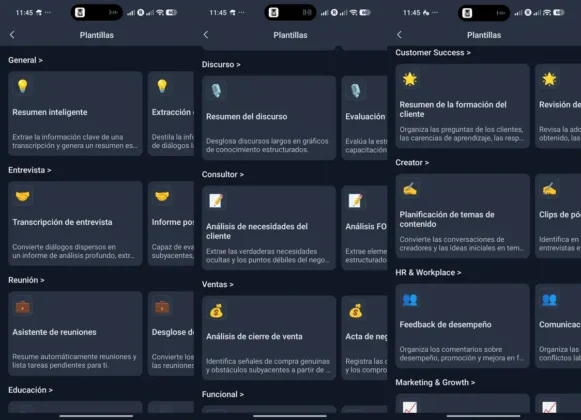Tap battery indicator in middle screen status bar
The image size is (581, 420).
tap(365, 13)
